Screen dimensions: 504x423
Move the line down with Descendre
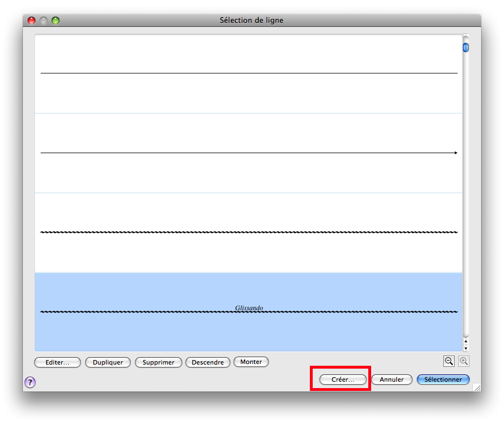click(x=208, y=362)
